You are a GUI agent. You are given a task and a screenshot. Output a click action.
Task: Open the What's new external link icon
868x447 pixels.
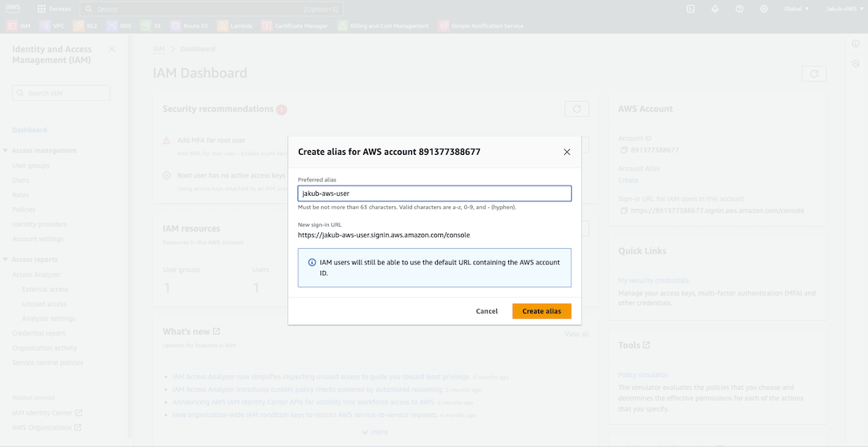point(216,331)
